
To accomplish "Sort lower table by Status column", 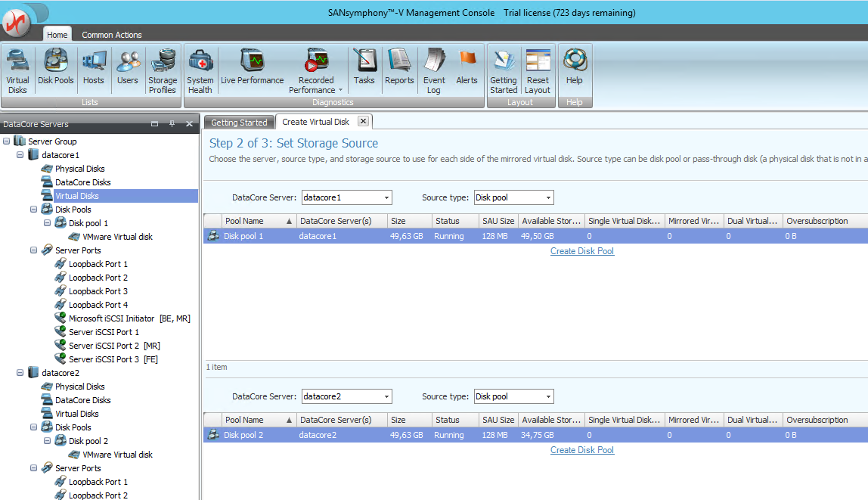I will pos(454,420).
